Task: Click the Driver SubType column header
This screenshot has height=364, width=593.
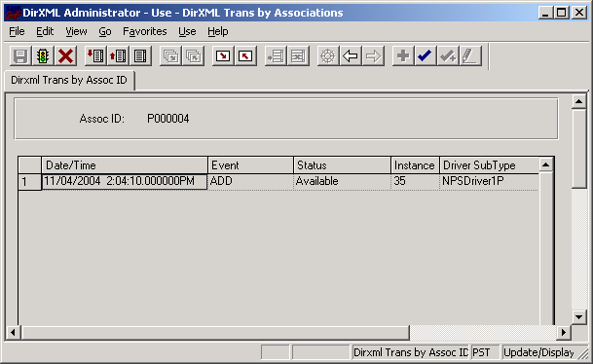Action: tap(489, 165)
